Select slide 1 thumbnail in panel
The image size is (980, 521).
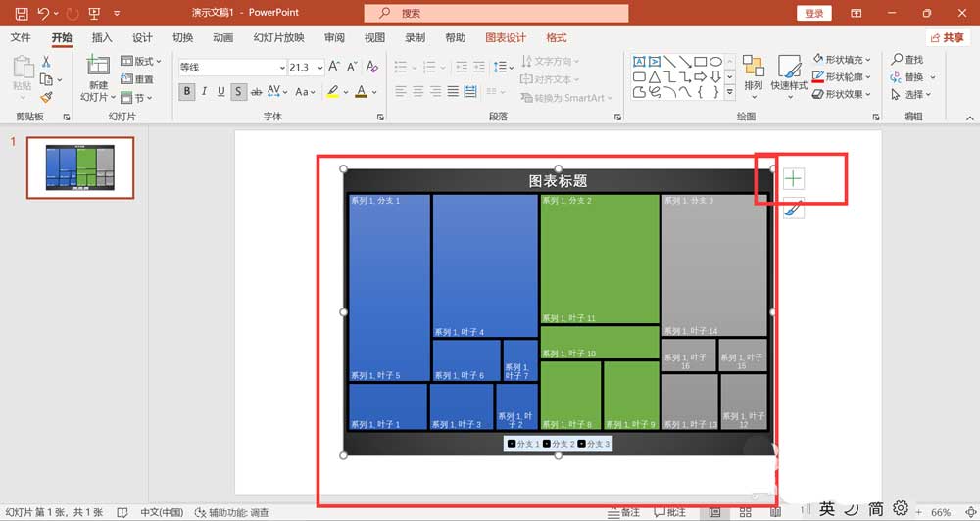(80, 167)
